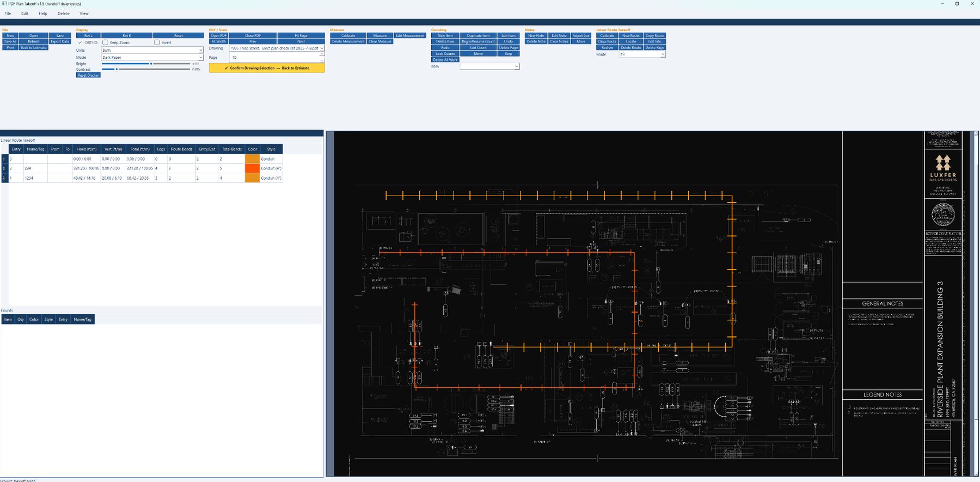Click the Copy Route button

[x=655, y=35]
